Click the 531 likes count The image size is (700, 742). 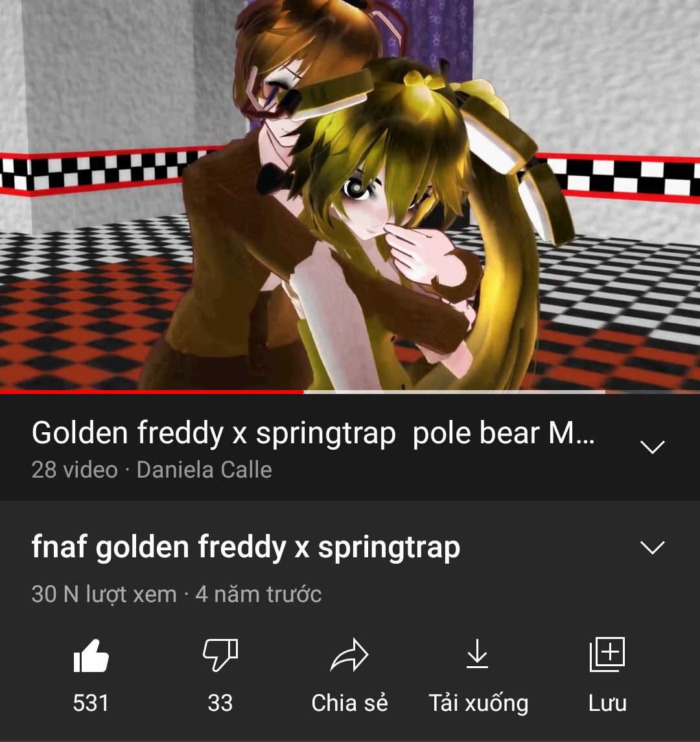point(91,702)
